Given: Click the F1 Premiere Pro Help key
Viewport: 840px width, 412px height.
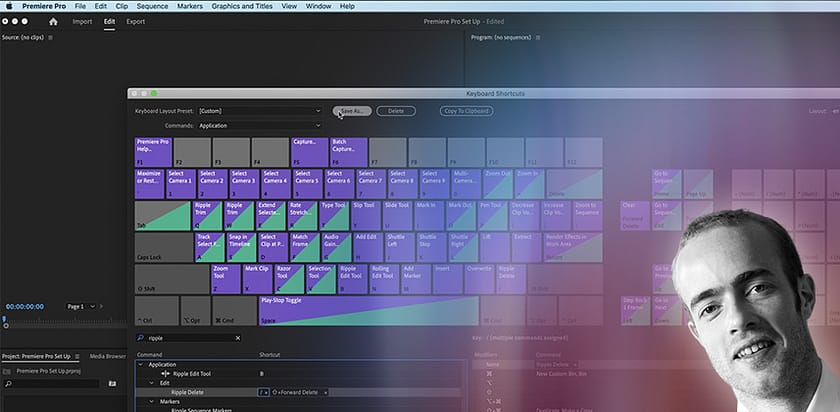Looking at the screenshot, I should pos(153,152).
